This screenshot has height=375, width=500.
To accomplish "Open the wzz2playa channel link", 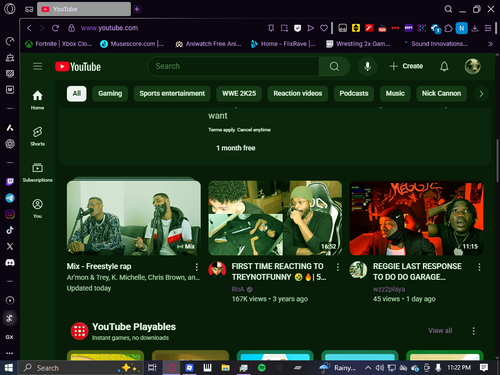I will point(389,289).
